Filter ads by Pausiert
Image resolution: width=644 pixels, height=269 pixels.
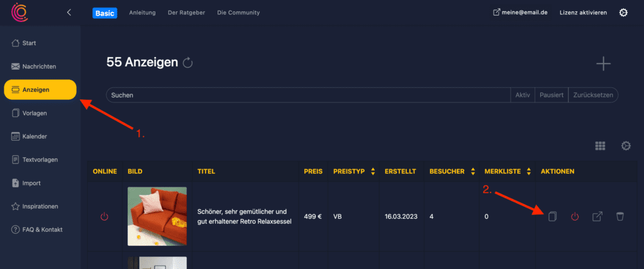click(x=552, y=95)
